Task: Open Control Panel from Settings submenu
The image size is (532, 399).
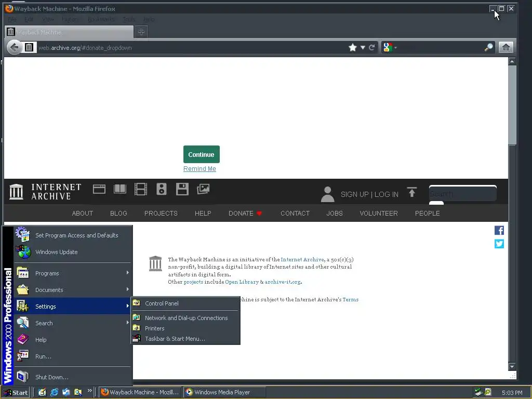Action: pyautogui.click(x=185, y=303)
